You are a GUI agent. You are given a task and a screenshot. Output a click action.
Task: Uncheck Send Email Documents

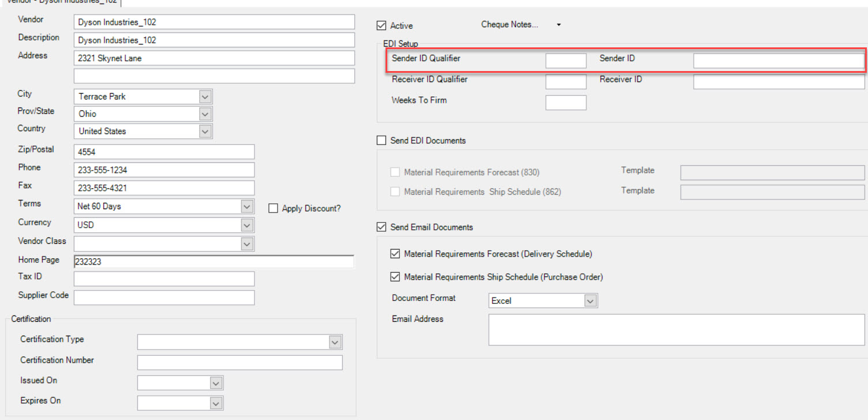pos(381,227)
